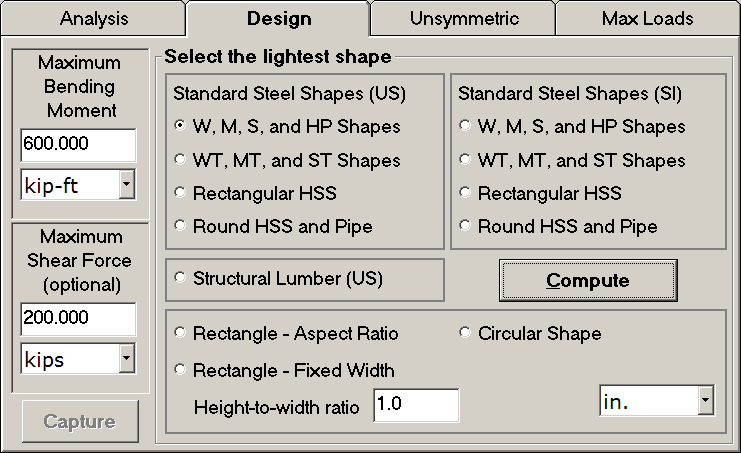Switch to the Analysis tab
Image resolution: width=741 pixels, height=453 pixels.
coord(93,18)
